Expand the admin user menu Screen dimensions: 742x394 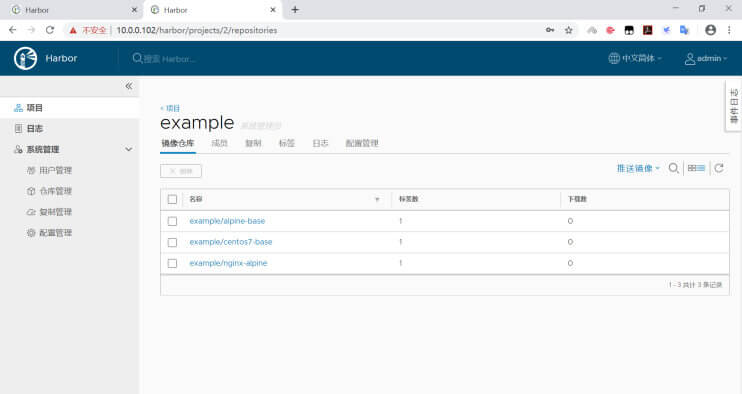click(x=706, y=58)
